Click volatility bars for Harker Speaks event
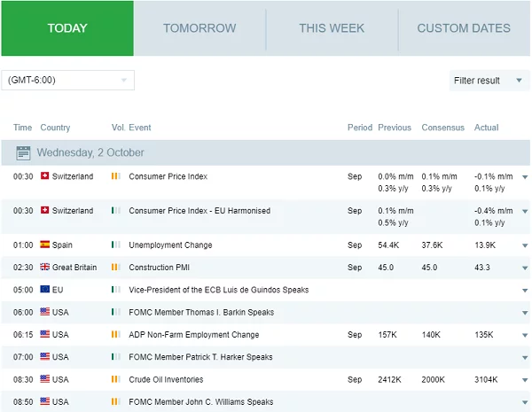 [115, 356]
